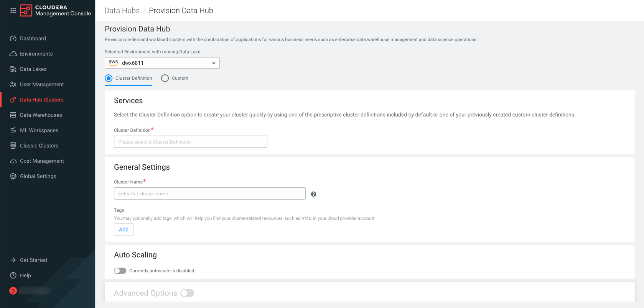Open Data Warehouses from the sidebar

click(41, 115)
